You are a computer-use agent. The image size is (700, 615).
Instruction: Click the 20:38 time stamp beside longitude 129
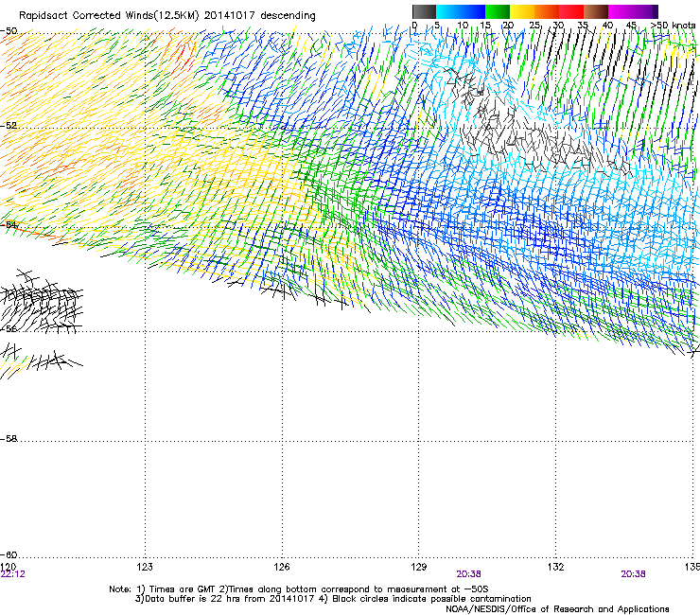[x=469, y=574]
